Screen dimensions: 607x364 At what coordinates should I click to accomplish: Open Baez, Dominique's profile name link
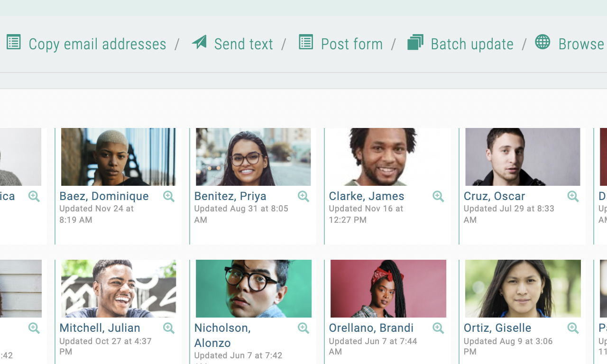104,196
